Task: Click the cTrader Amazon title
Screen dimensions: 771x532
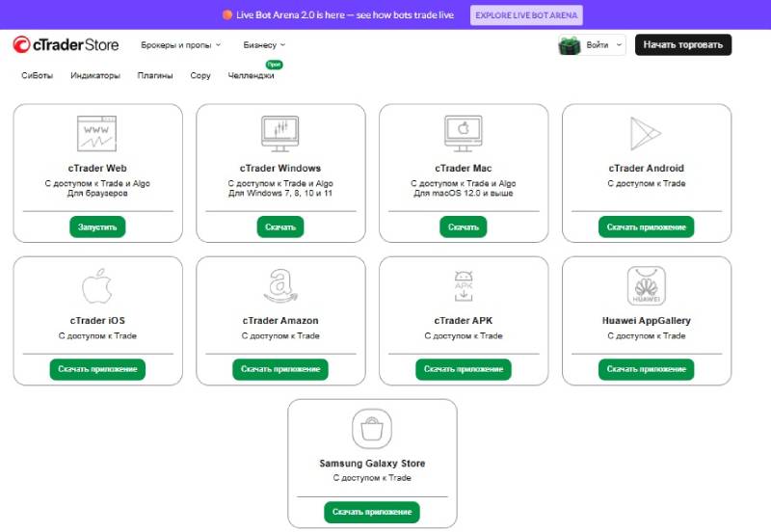Action: point(280,321)
